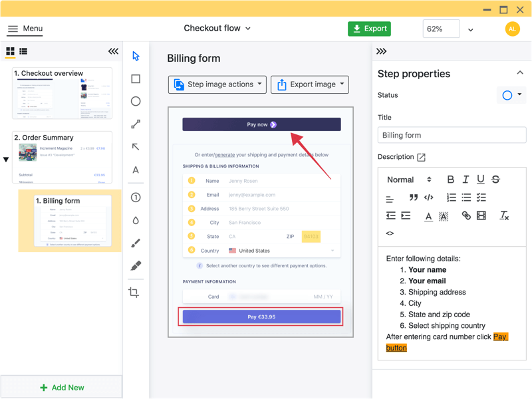Apply blockquote formatting

coord(413,197)
